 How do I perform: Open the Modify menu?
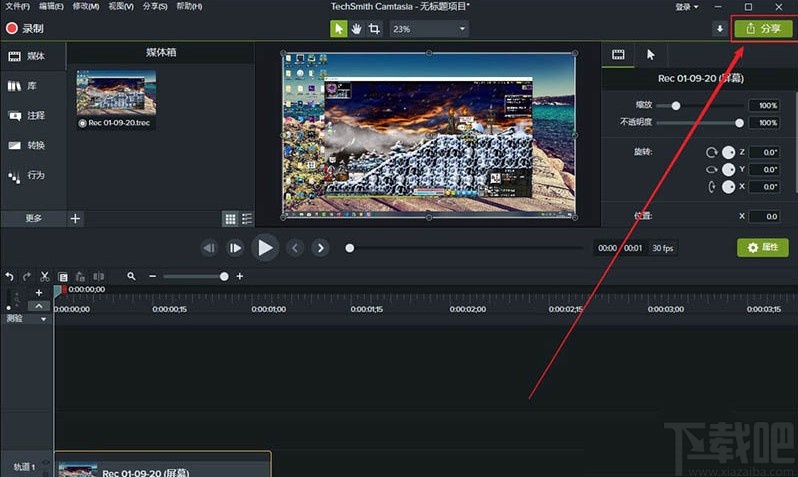(x=86, y=6)
